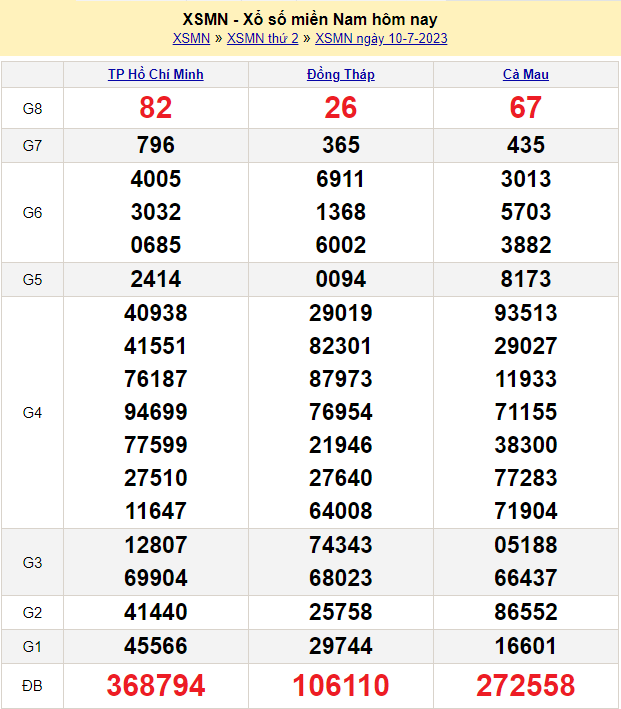Click the red G8 number 67
Image resolution: width=621 pixels, height=709 pixels.
tap(525, 108)
